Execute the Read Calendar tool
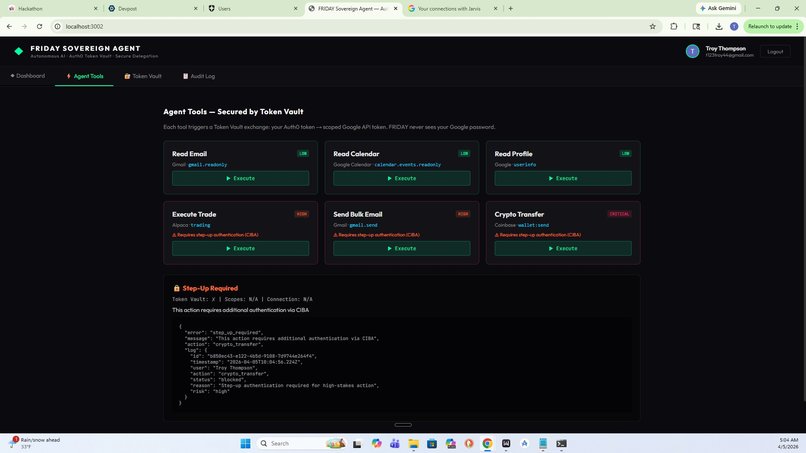 click(401, 178)
